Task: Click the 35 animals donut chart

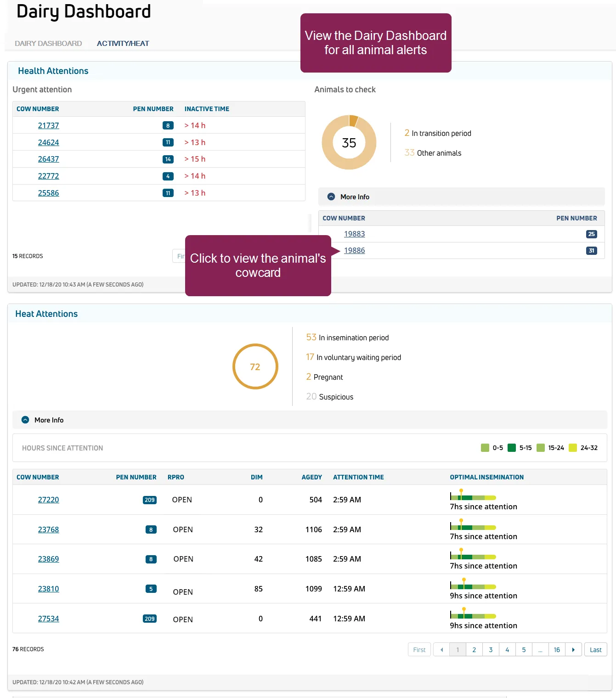Action: (x=349, y=142)
